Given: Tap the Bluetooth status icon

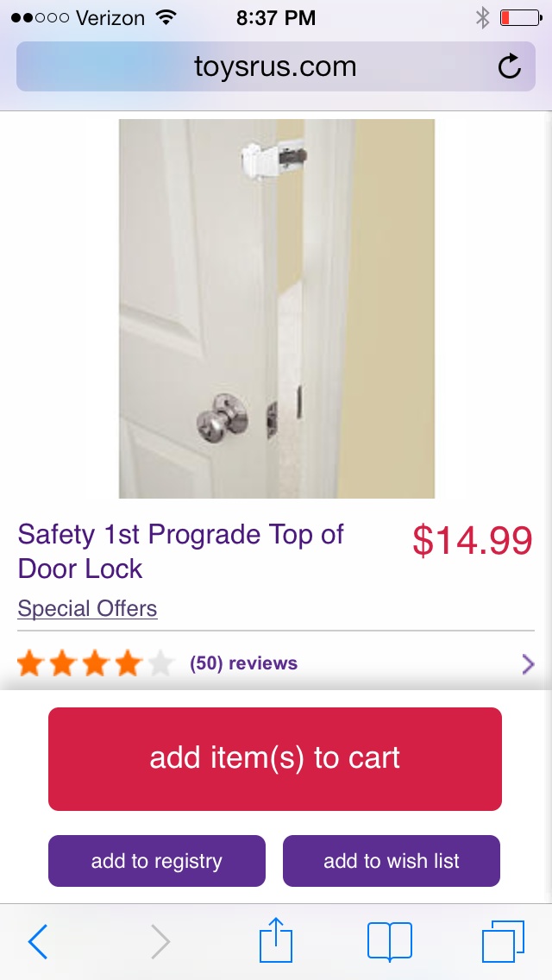Looking at the screenshot, I should 483,18.
